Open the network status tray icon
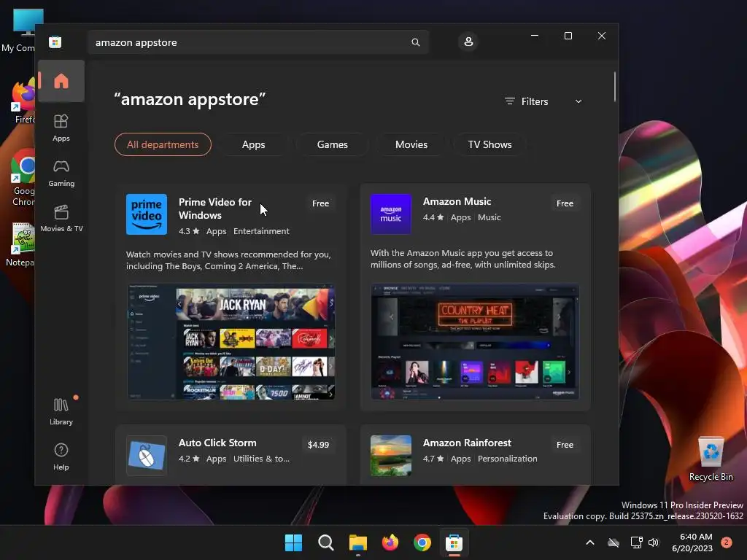 click(636, 542)
